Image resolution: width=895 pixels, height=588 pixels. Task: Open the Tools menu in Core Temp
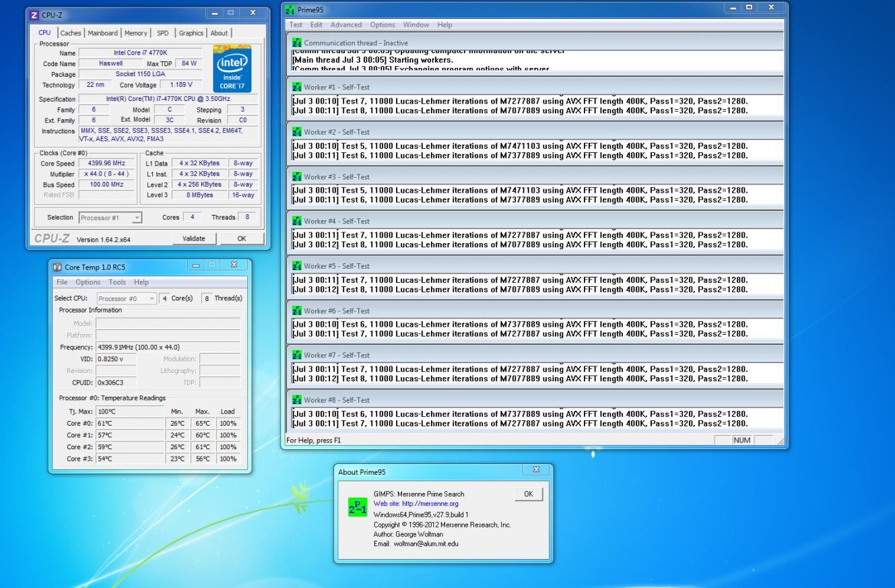pos(117,282)
